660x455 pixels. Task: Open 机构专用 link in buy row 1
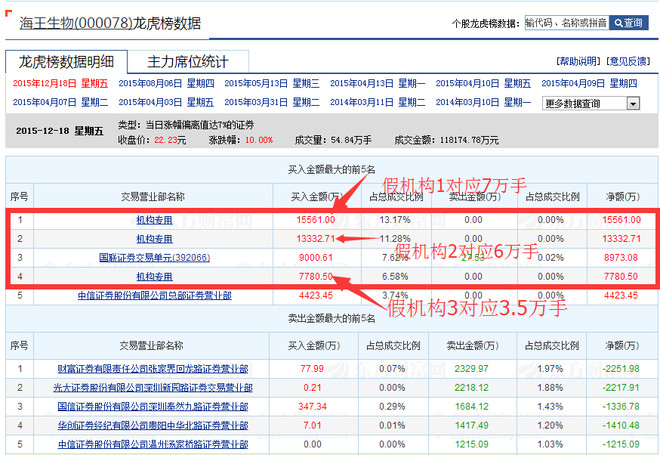click(x=154, y=220)
